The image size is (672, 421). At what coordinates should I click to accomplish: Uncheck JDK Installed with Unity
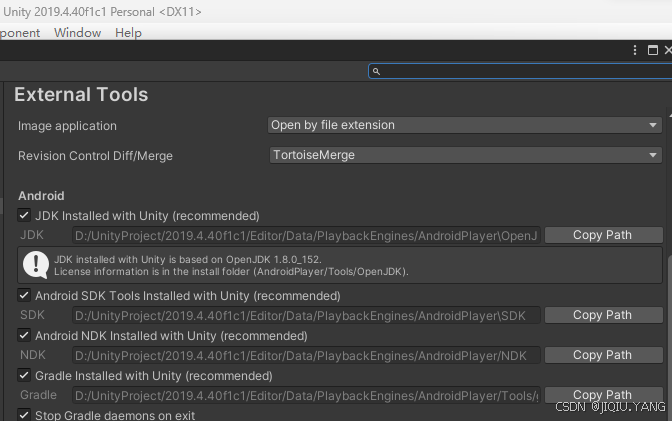click(x=24, y=215)
